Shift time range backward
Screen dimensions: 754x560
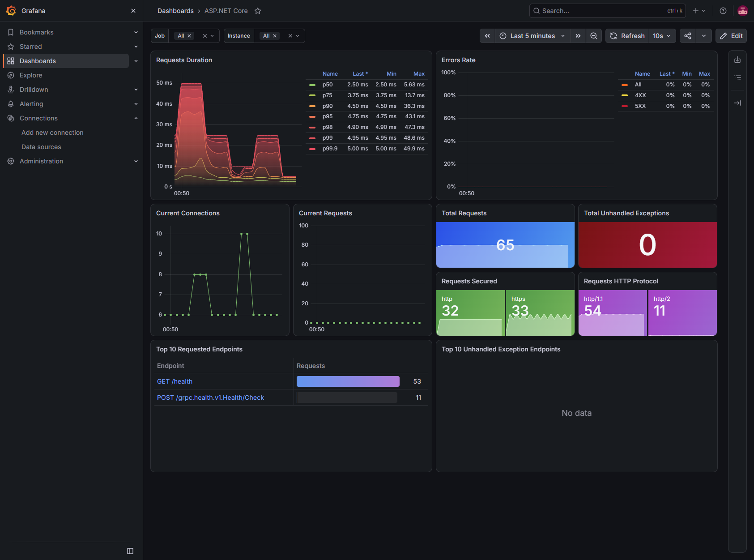tap(487, 36)
